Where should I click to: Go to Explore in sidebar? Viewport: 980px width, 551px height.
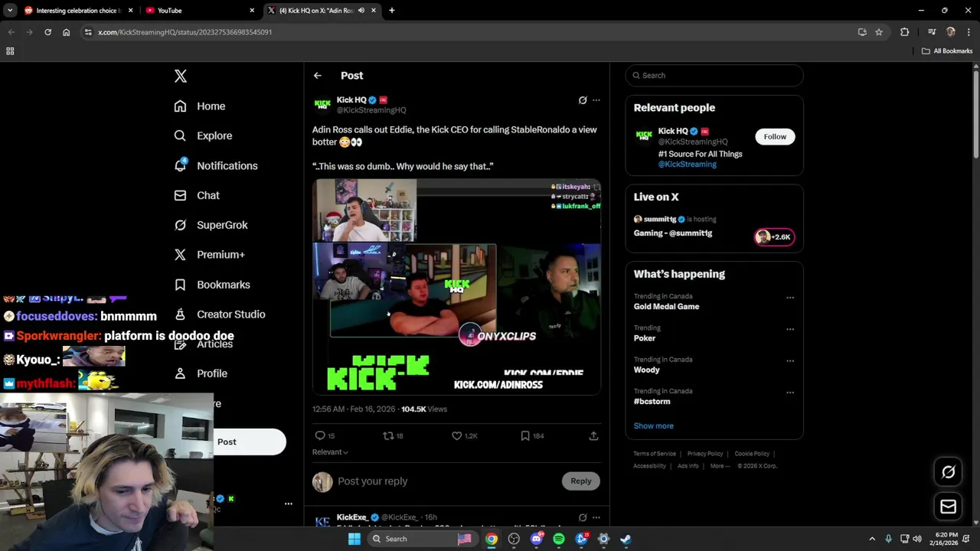click(x=203, y=136)
